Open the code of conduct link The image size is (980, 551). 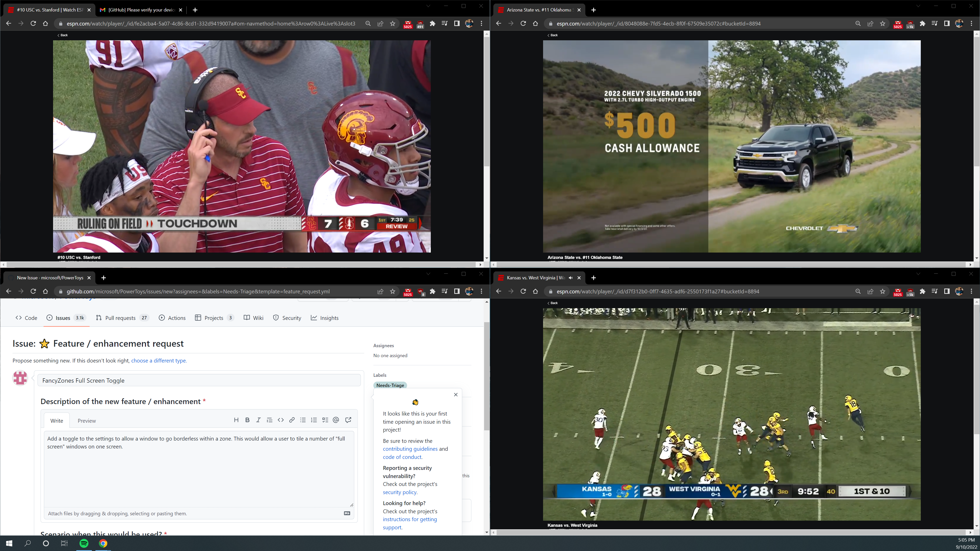click(x=402, y=457)
